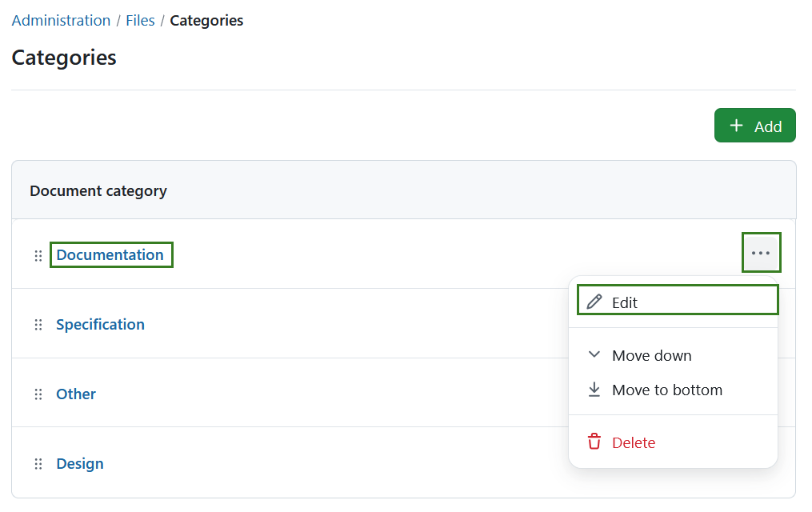Click the pencil Edit icon

[594, 301]
